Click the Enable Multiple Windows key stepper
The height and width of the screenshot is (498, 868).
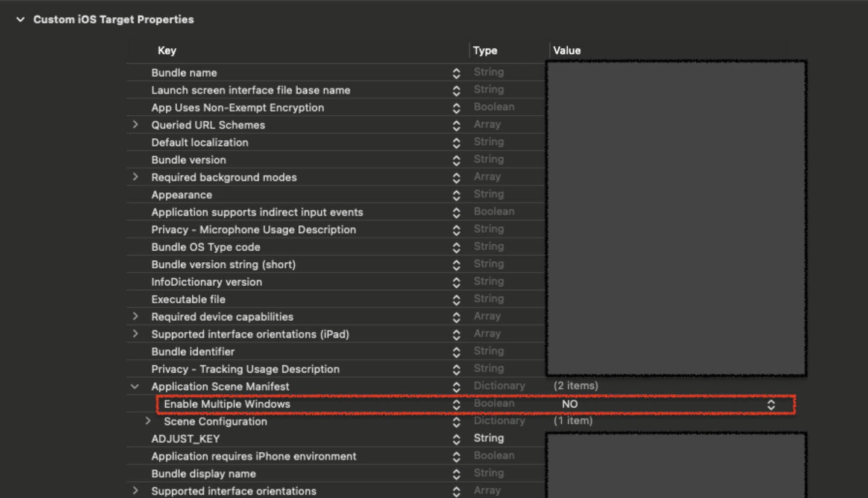click(x=456, y=405)
